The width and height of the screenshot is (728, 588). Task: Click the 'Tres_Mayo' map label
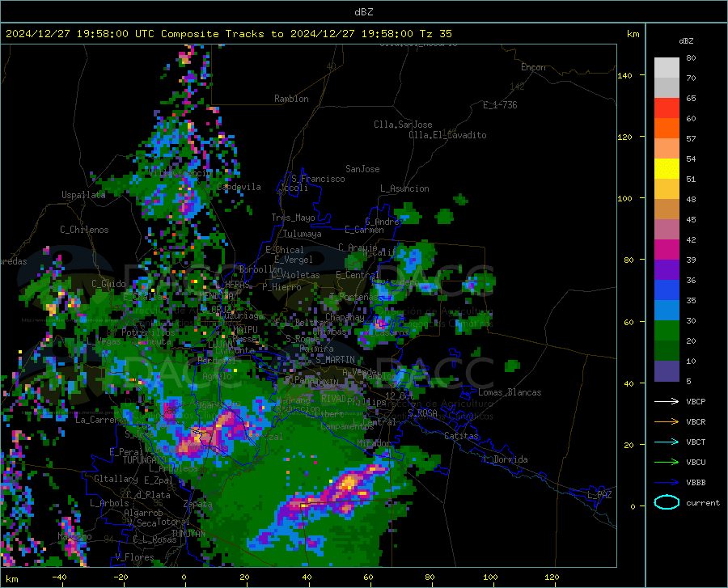click(x=293, y=218)
